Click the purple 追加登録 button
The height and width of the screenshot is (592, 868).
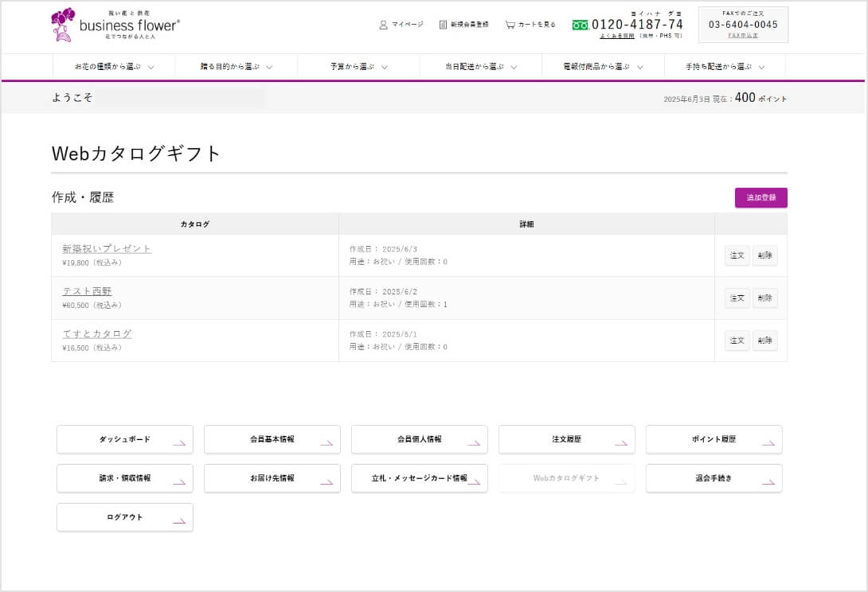[x=760, y=197]
